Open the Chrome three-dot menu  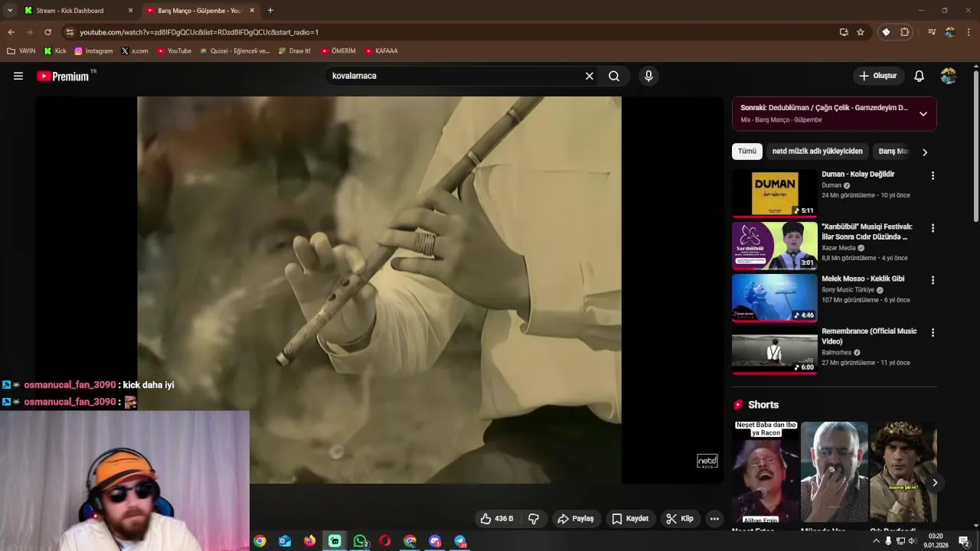(x=969, y=32)
